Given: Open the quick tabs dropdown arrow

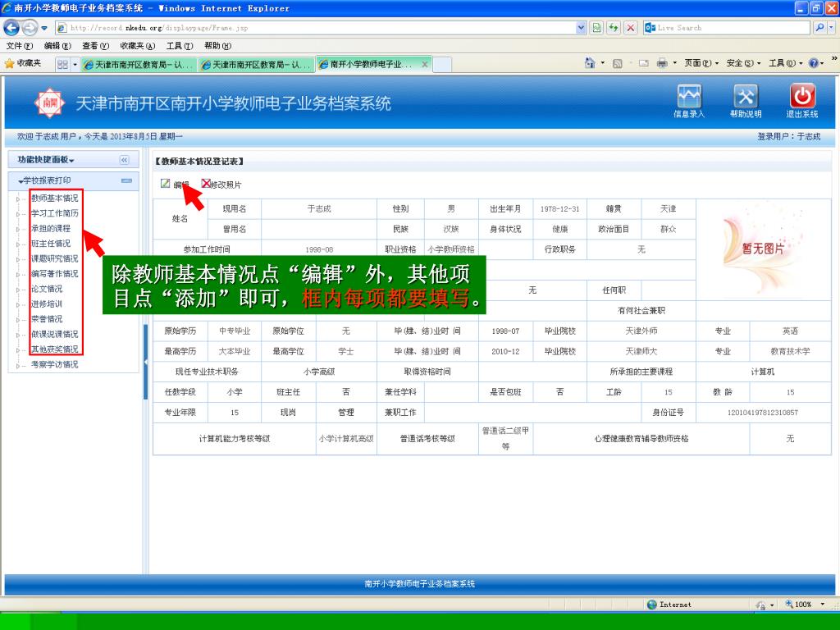Looking at the screenshot, I should 75,64.
